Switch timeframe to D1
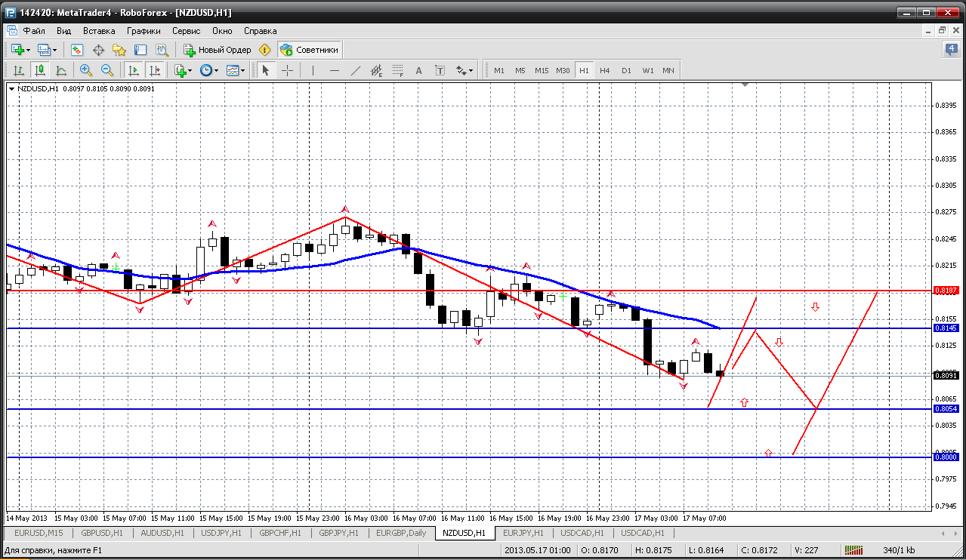This screenshot has width=966, height=560. click(626, 70)
